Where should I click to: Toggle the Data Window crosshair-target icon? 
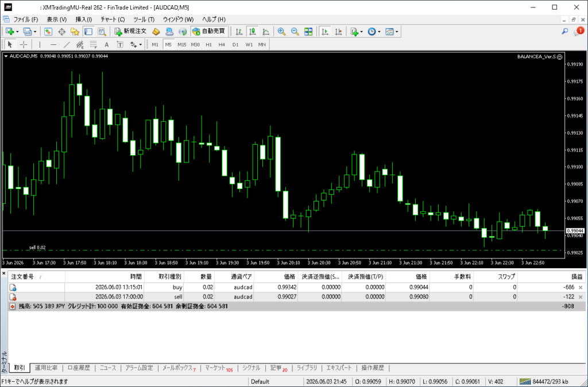tap(61, 32)
